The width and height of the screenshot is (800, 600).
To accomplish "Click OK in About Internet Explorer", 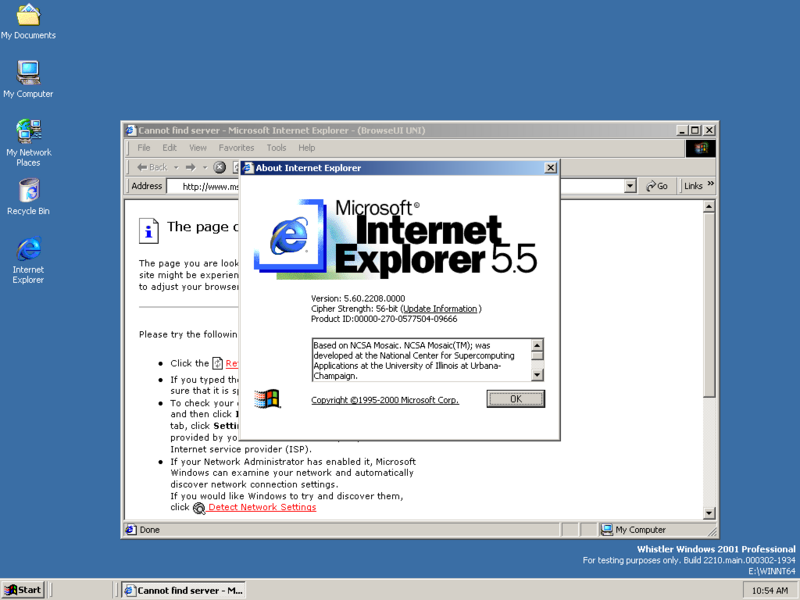I will coord(516,399).
